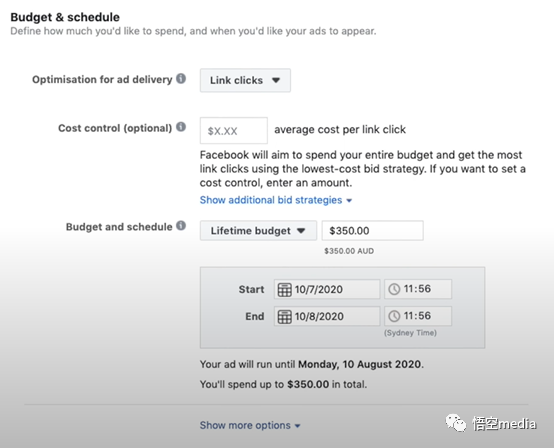This screenshot has width=554, height=448.
Task: Select the End date 10/8/2020 field
Action: coord(327,316)
